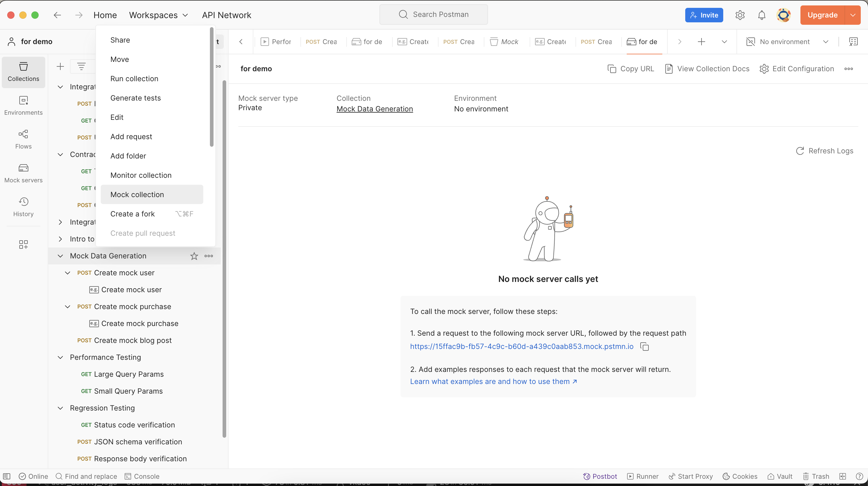Click the Online connection status

tap(33, 476)
